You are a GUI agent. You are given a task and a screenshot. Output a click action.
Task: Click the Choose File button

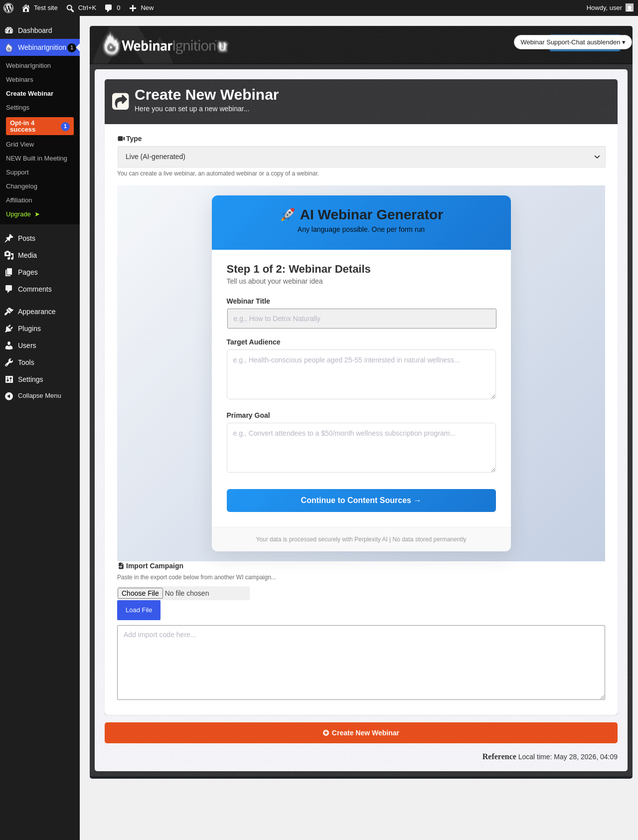[140, 593]
